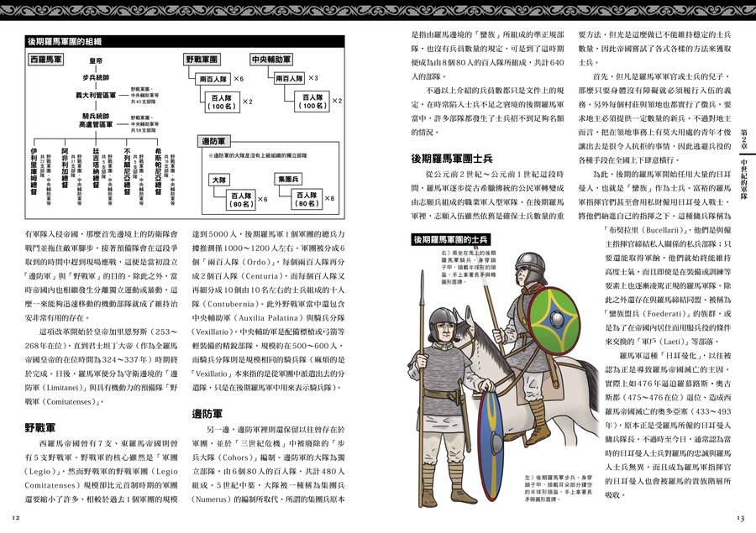Click the heading 後期羅馬軍團的組織
The height and width of the screenshot is (533, 756).
[65, 42]
